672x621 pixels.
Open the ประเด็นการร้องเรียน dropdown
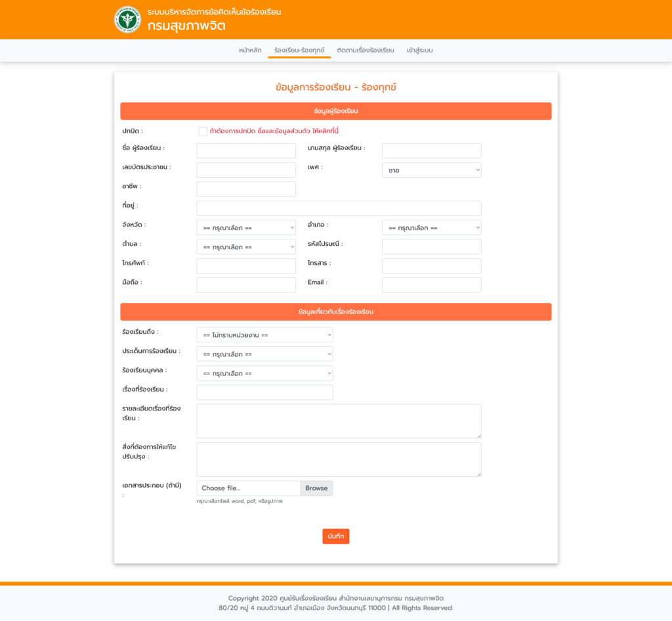264,353
